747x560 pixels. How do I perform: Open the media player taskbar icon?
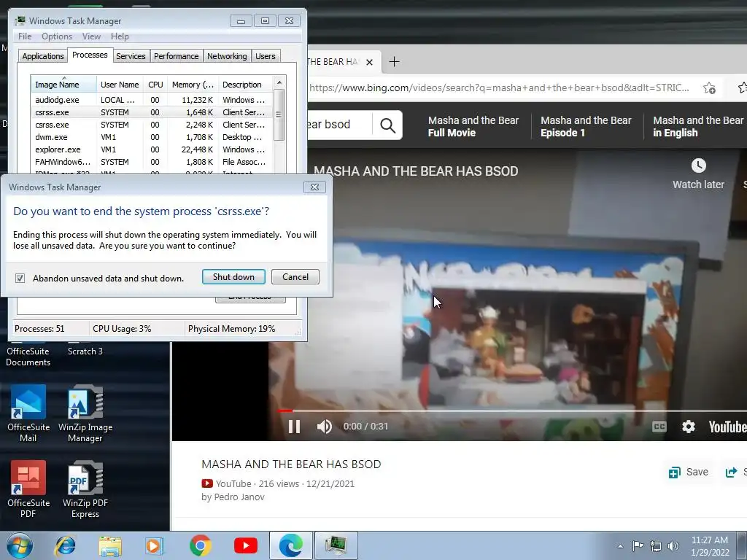pyautogui.click(x=155, y=545)
